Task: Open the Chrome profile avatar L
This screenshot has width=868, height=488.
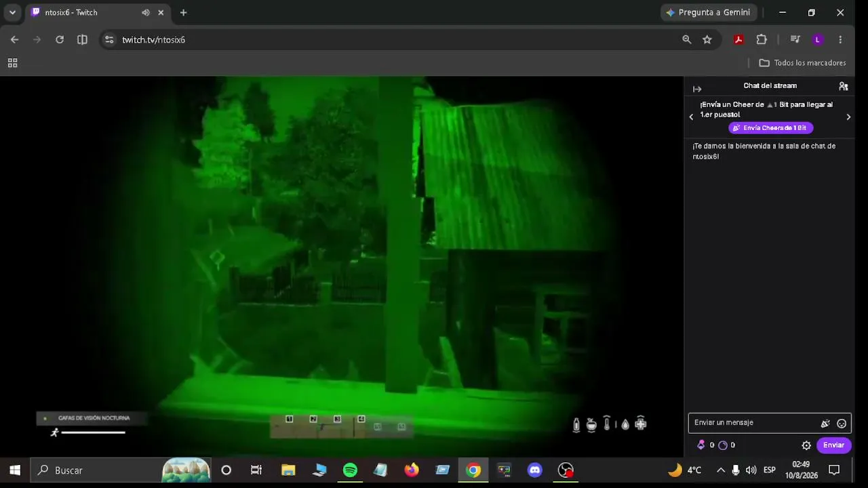Action: [x=817, y=39]
